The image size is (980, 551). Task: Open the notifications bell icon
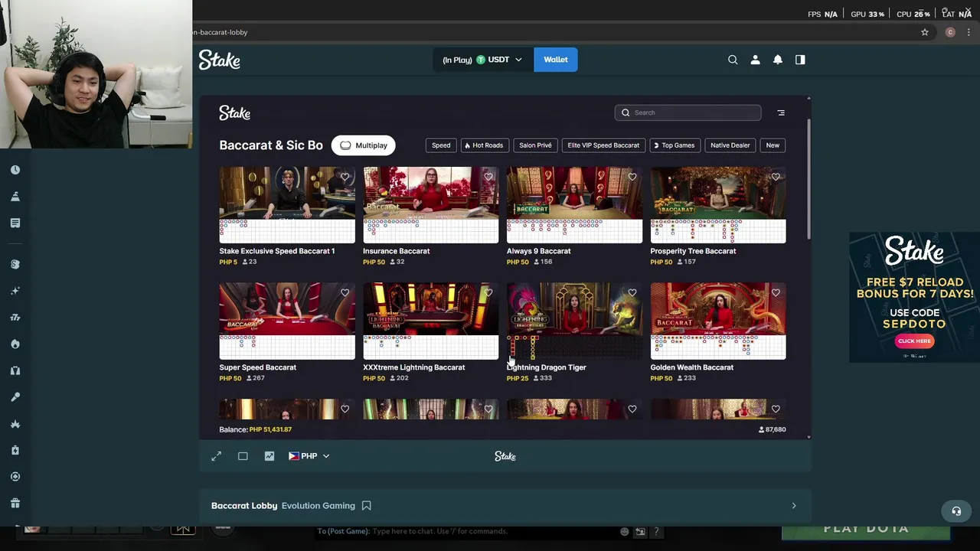pos(778,60)
